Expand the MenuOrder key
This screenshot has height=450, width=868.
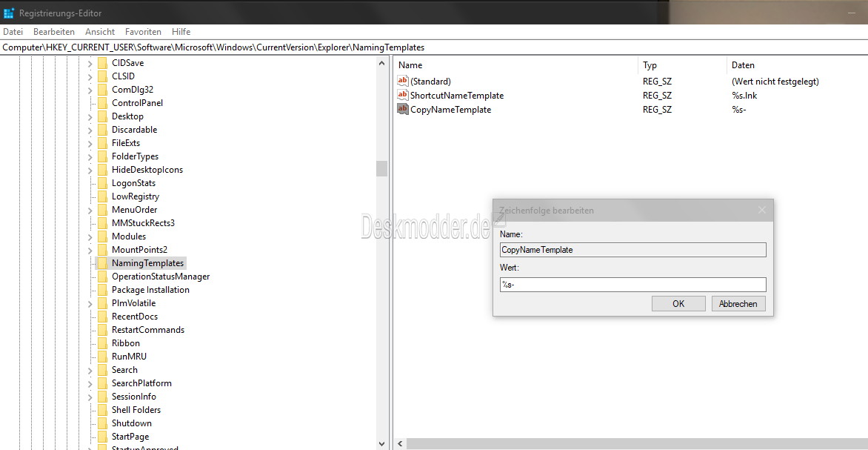[90, 210]
